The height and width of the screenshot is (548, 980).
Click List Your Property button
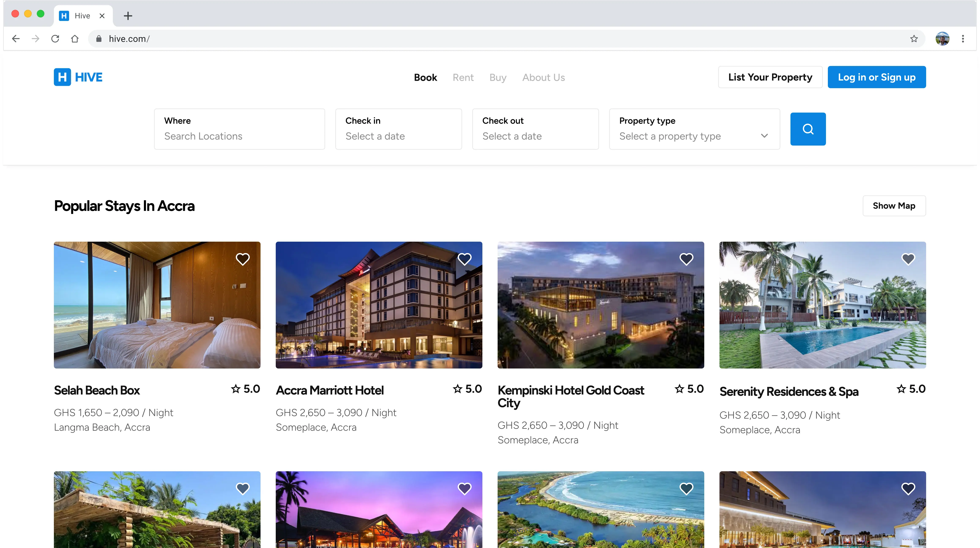(x=770, y=77)
